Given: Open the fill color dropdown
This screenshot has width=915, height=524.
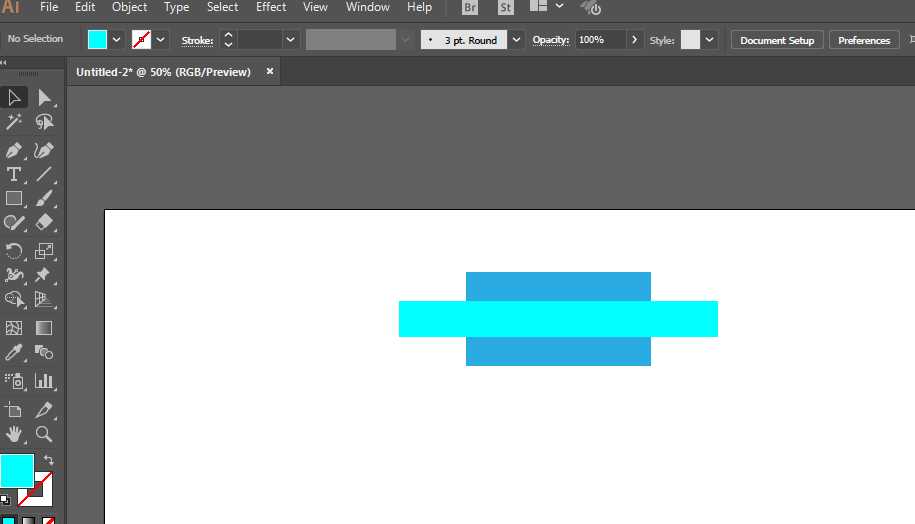Looking at the screenshot, I should coord(117,40).
